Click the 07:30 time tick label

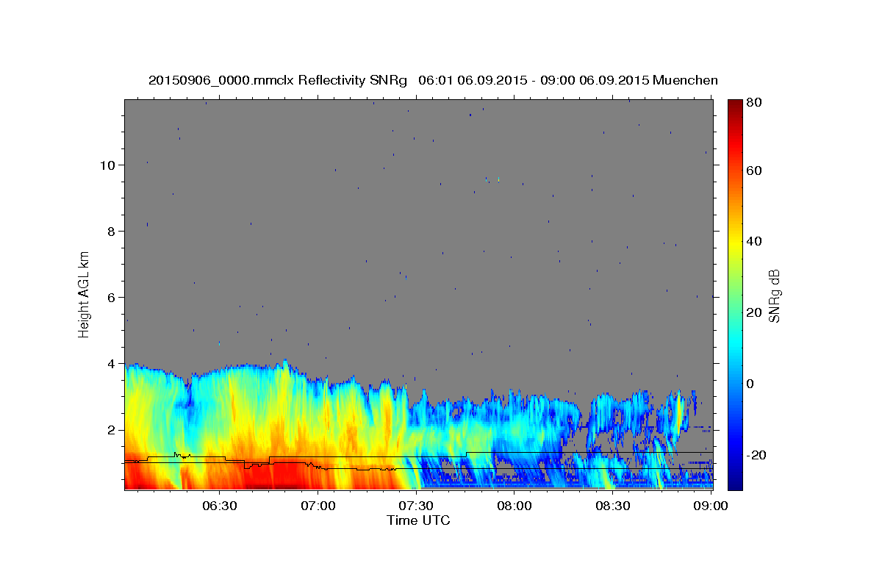(416, 506)
